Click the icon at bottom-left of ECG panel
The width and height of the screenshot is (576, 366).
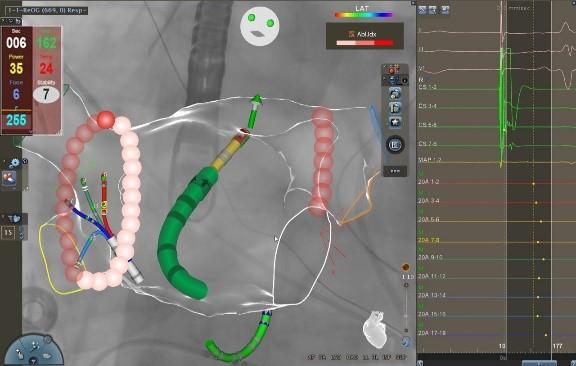[x=420, y=363]
